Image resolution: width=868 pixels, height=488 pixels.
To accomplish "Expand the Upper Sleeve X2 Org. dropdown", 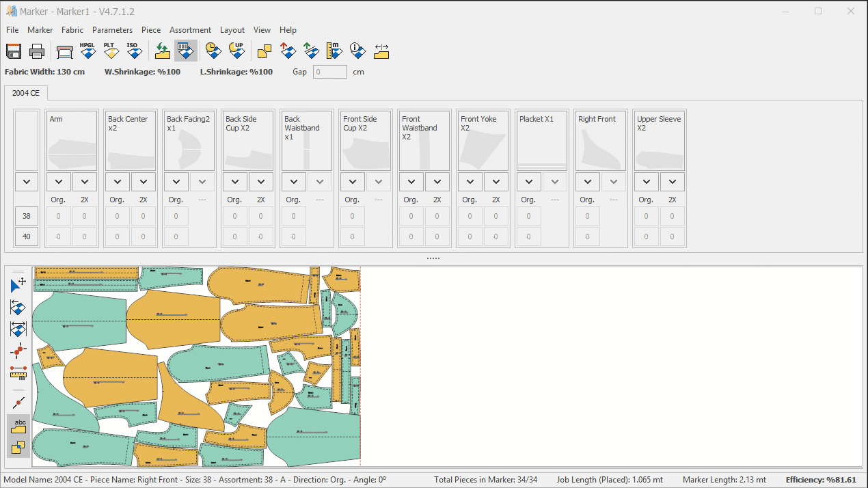I will coord(646,182).
